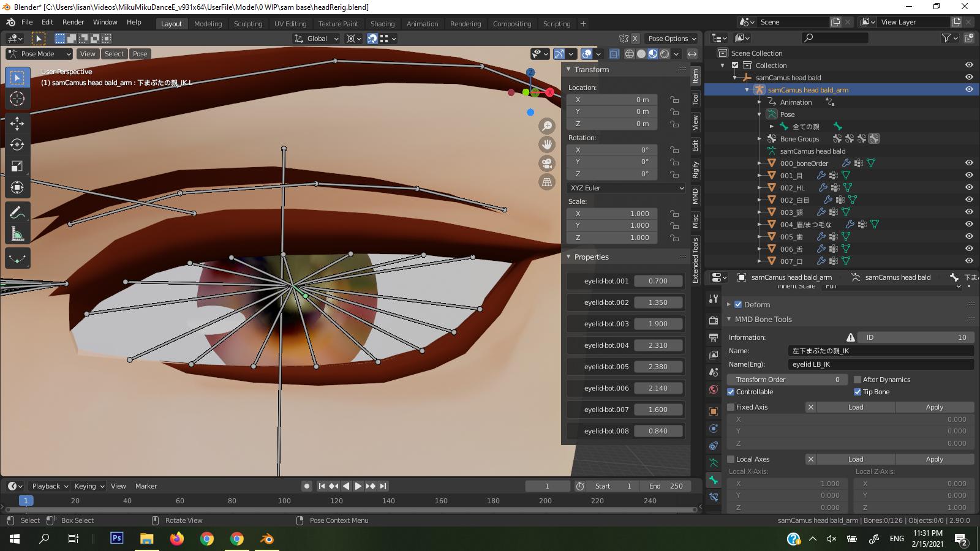Uncheck the Tip Bone checkbox
Viewport: 980px width, 551px height.
858,392
